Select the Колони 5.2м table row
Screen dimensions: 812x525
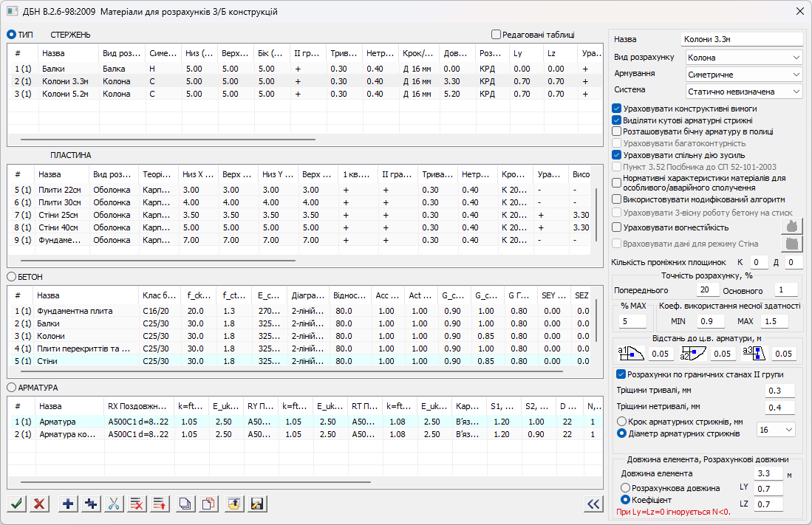click(x=66, y=94)
